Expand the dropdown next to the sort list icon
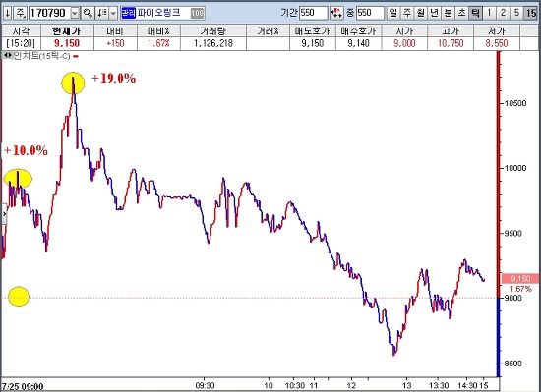This screenshot has width=541, height=392. click(x=113, y=13)
